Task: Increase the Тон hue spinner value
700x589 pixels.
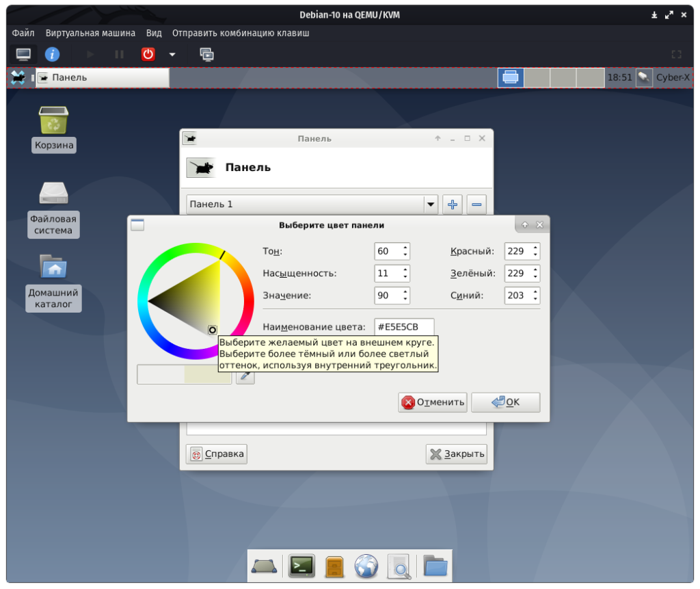Action: coord(405,247)
